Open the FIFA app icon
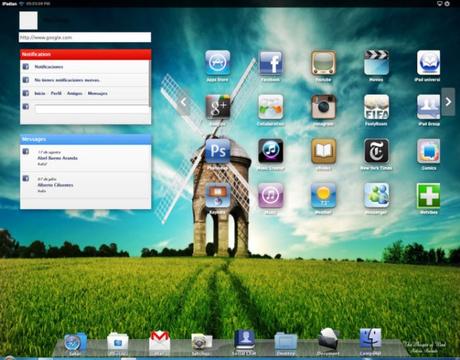460x360 pixels. pyautogui.click(x=376, y=107)
